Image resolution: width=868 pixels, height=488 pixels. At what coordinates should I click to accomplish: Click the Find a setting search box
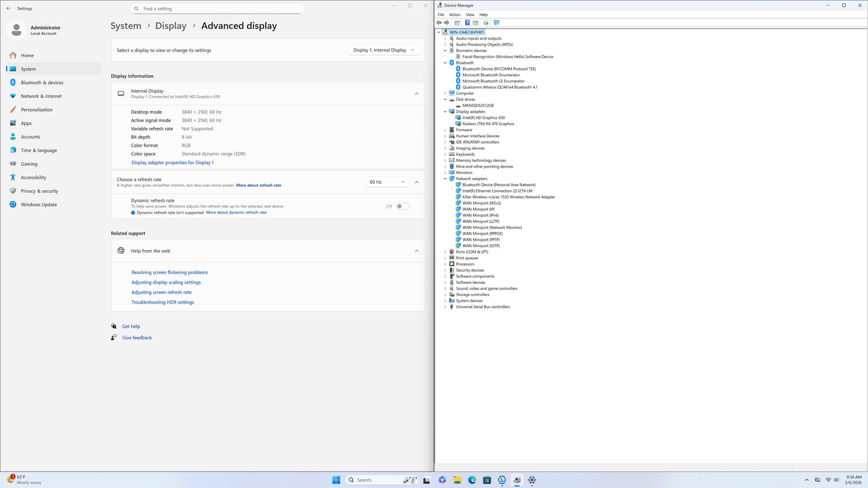pos(217,9)
